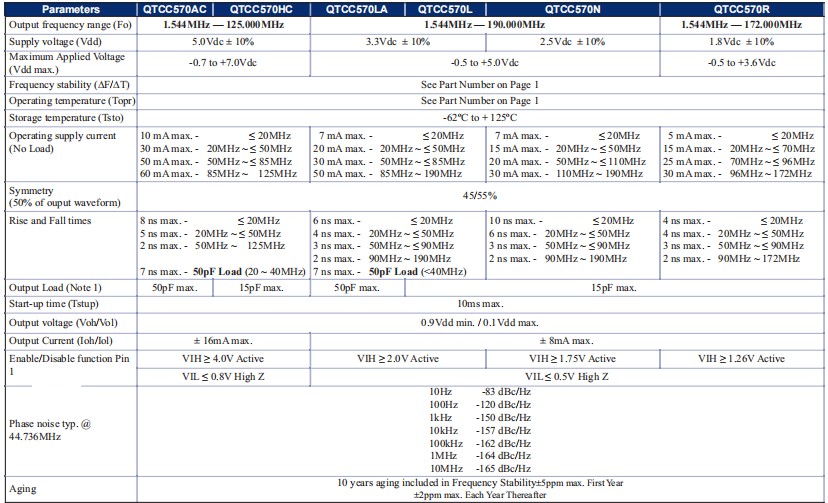Click the Parameters column header
Image resolution: width=828 pixels, height=503 pixels.
coord(70,8)
